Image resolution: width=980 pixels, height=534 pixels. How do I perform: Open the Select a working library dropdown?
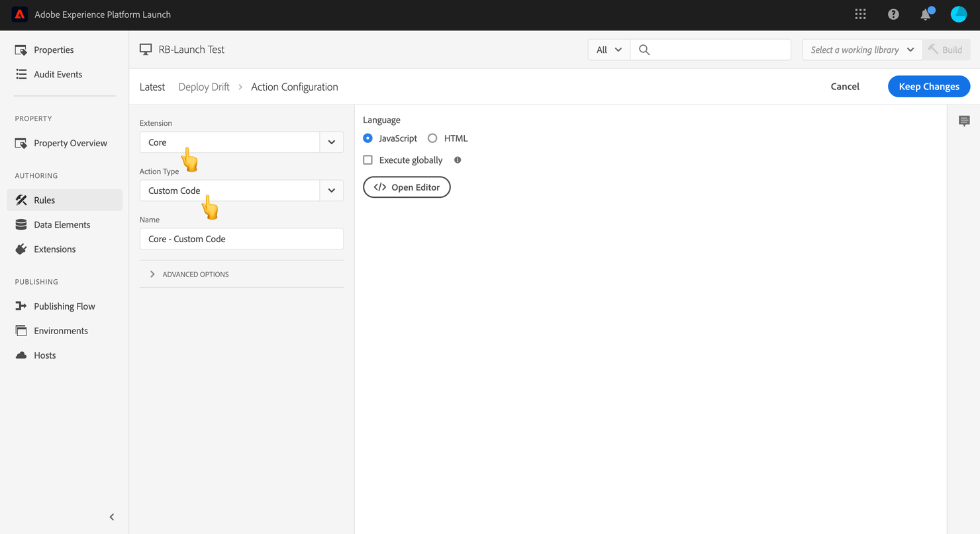(x=862, y=50)
